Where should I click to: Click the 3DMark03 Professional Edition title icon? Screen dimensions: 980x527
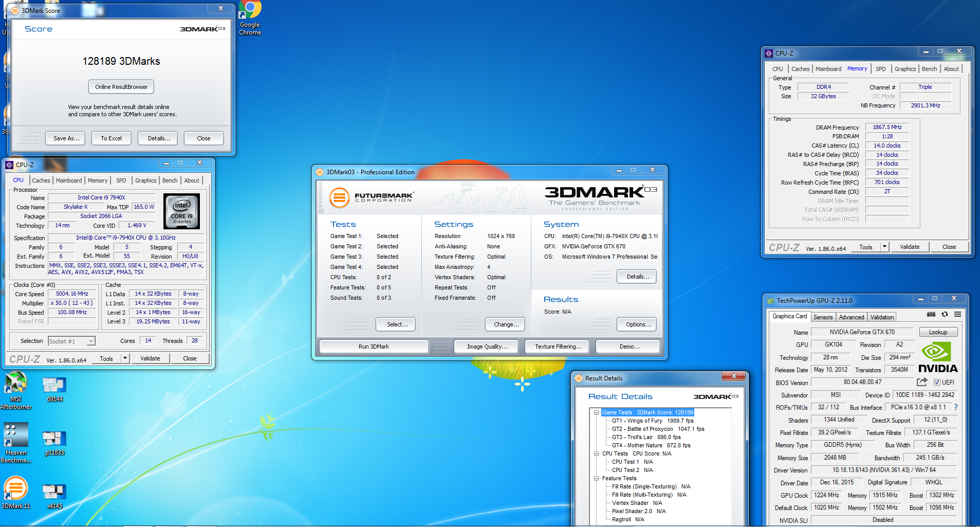pyautogui.click(x=320, y=172)
